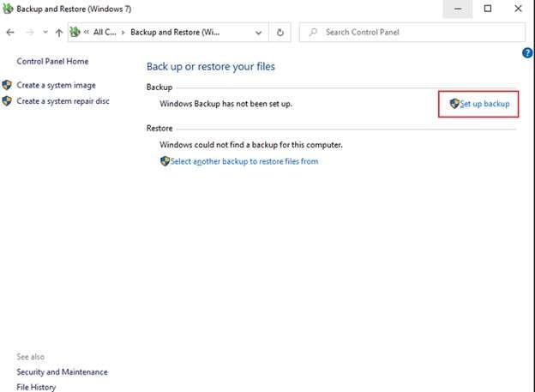
Task: Click shield icon beside Create a system image
Action: point(7,85)
